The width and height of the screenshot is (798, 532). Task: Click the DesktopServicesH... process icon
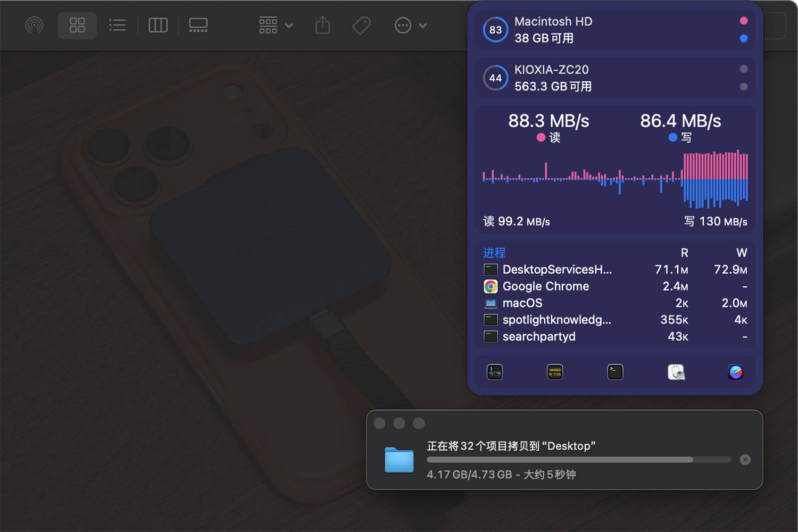pyautogui.click(x=491, y=270)
